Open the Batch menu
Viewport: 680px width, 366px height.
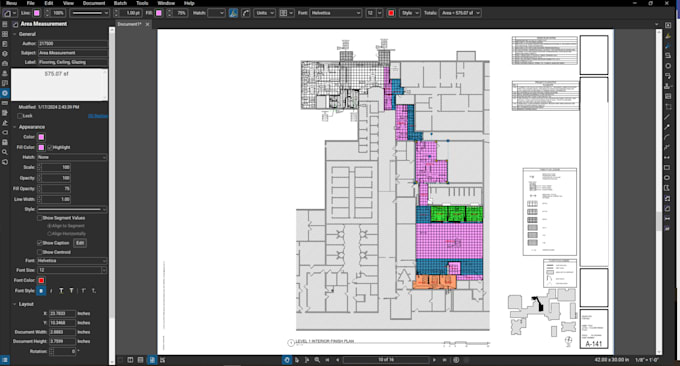point(120,3)
